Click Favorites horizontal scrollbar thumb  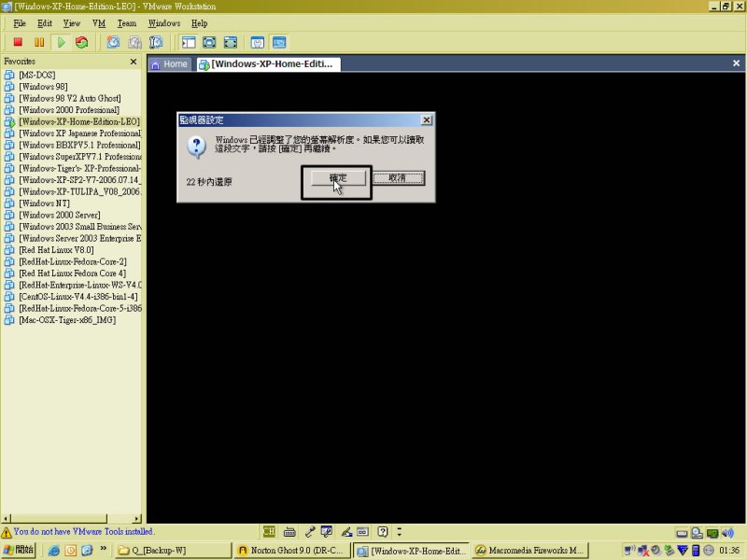(59, 518)
